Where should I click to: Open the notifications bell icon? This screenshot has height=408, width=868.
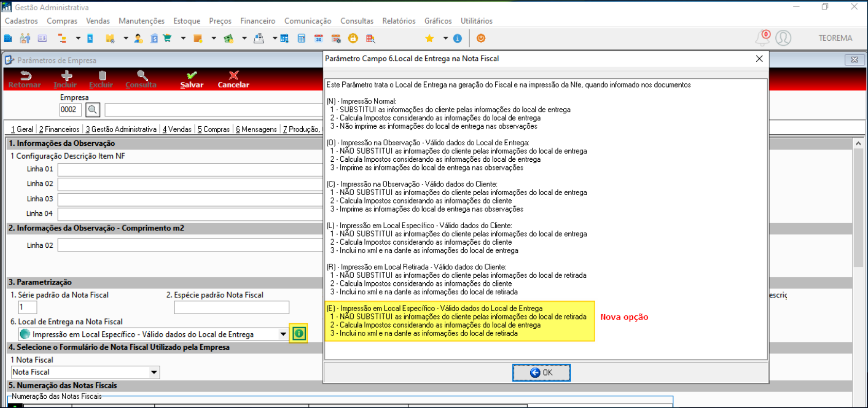[763, 38]
